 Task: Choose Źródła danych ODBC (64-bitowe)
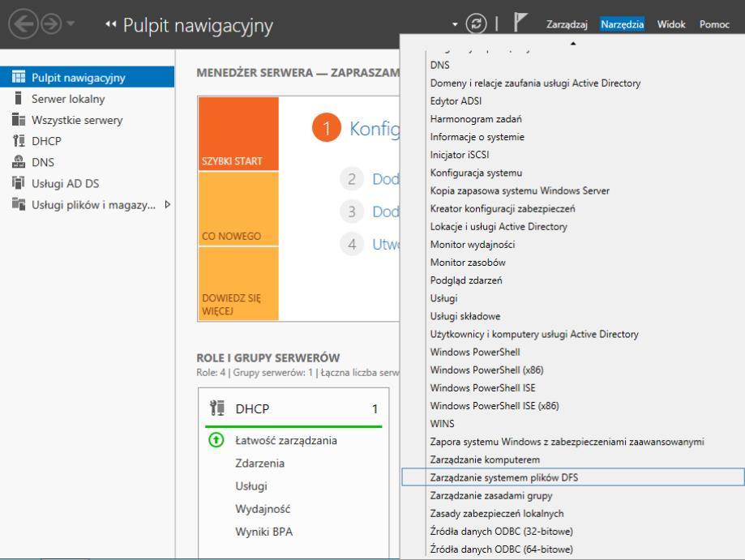tap(572, 549)
